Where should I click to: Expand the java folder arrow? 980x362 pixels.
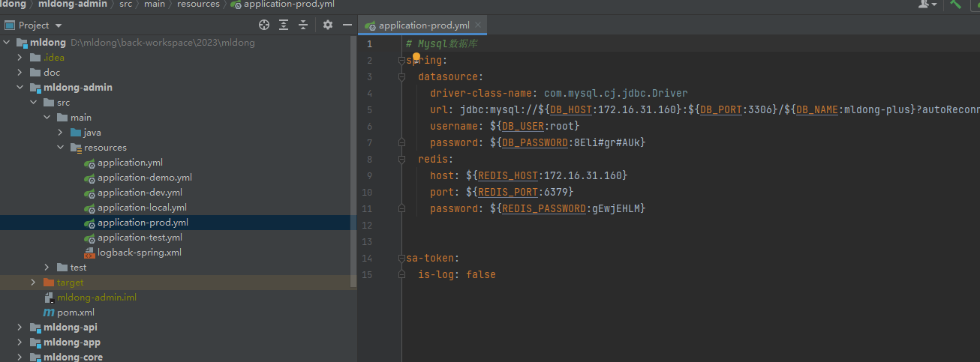pos(61,133)
